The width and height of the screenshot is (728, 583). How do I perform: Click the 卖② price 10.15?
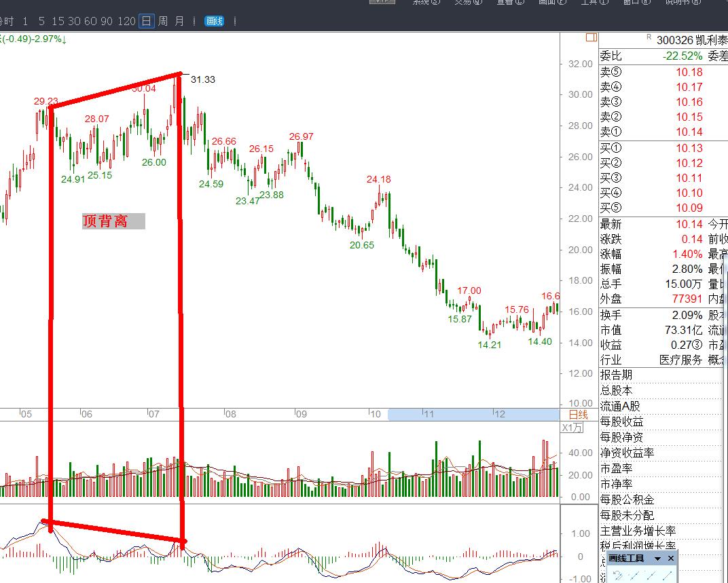[x=689, y=117]
